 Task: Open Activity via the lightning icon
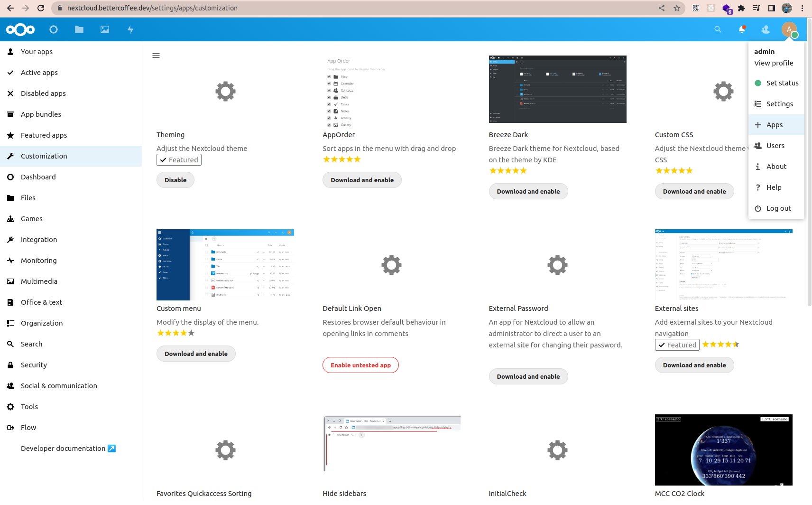(130, 29)
